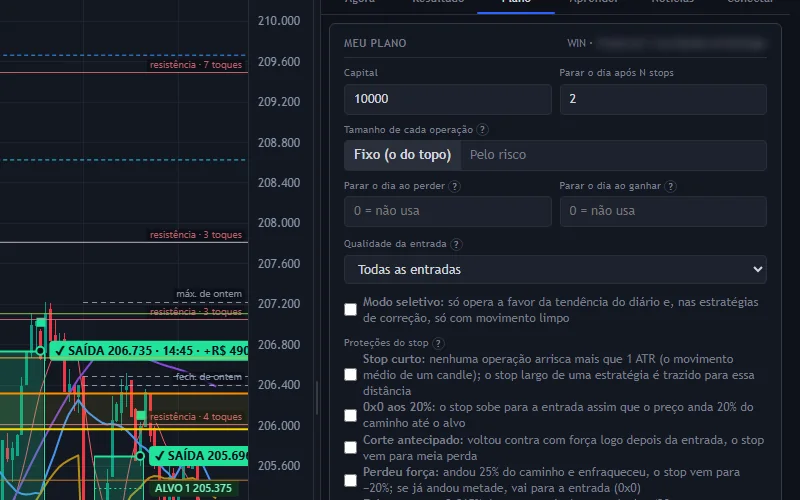The image size is (800, 500).
Task: Select the 207.600 price axis value
Action: click(x=279, y=264)
